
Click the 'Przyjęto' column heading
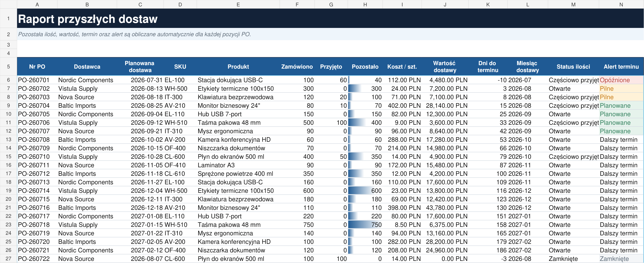coord(331,67)
